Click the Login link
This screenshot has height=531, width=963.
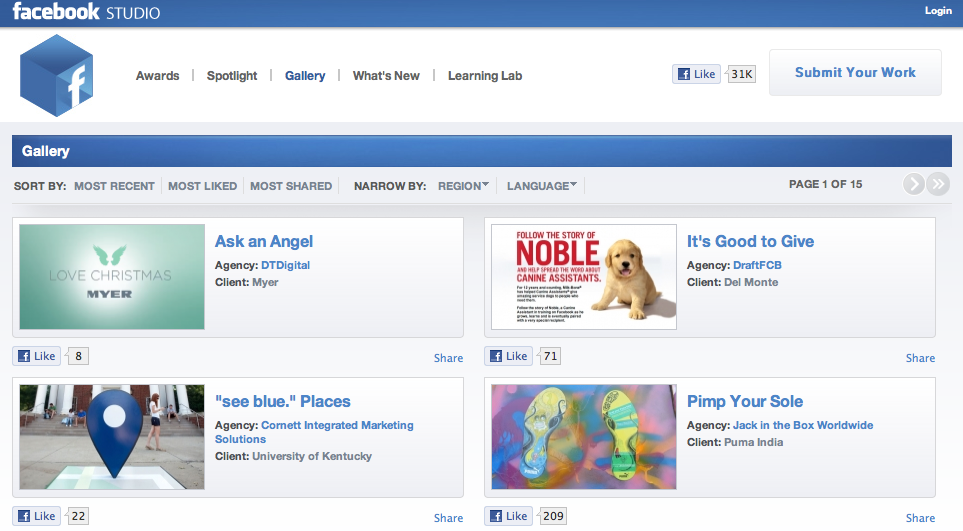click(x=938, y=10)
